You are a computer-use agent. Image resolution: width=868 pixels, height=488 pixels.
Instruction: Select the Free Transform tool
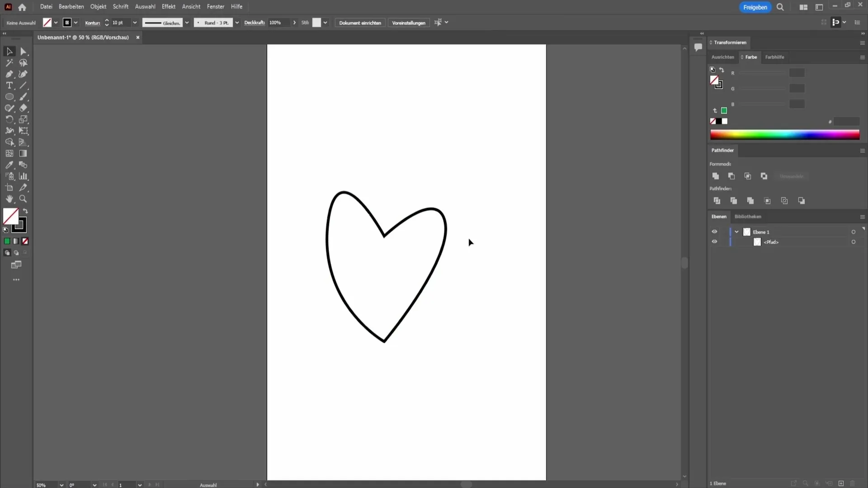coord(24,131)
